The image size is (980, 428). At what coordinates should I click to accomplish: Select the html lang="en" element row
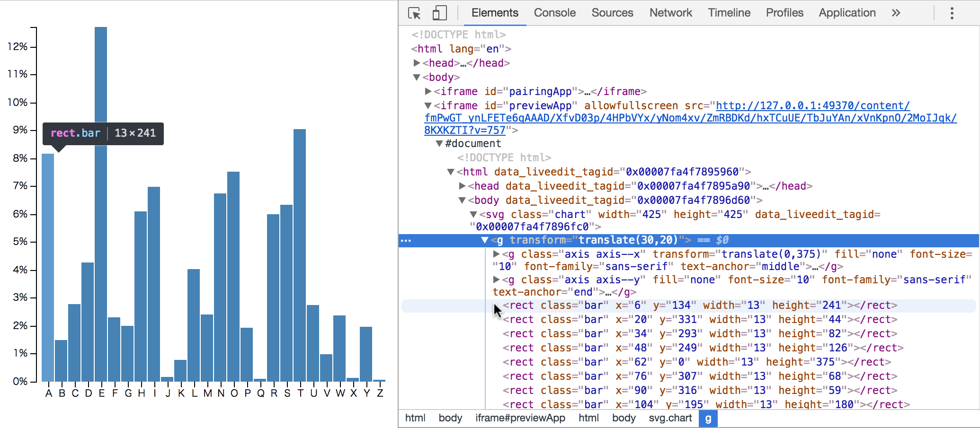[461, 49]
